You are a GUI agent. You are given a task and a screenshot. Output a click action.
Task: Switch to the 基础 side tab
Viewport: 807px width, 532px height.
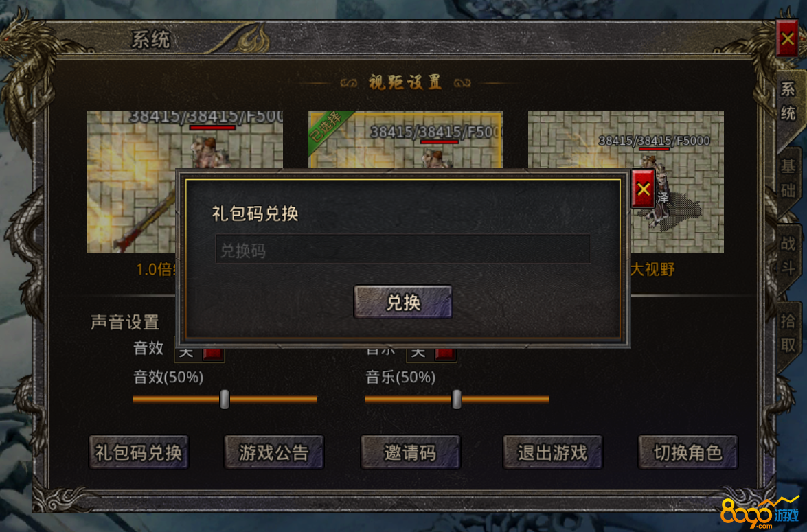[x=788, y=178]
